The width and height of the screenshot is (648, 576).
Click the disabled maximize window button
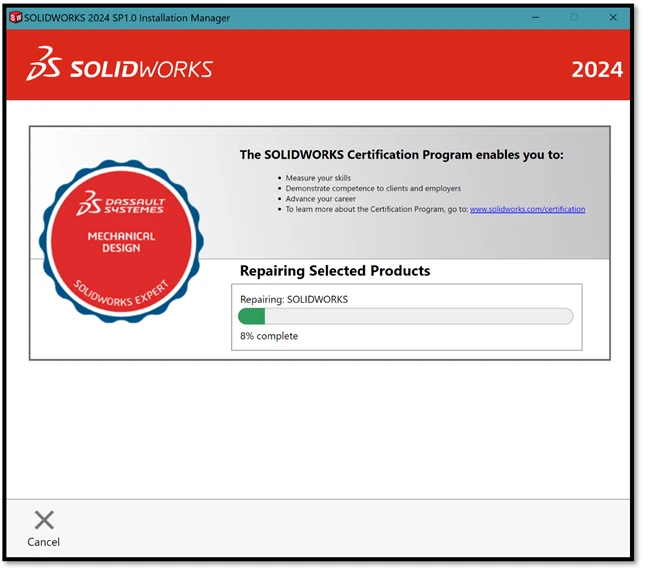point(574,17)
